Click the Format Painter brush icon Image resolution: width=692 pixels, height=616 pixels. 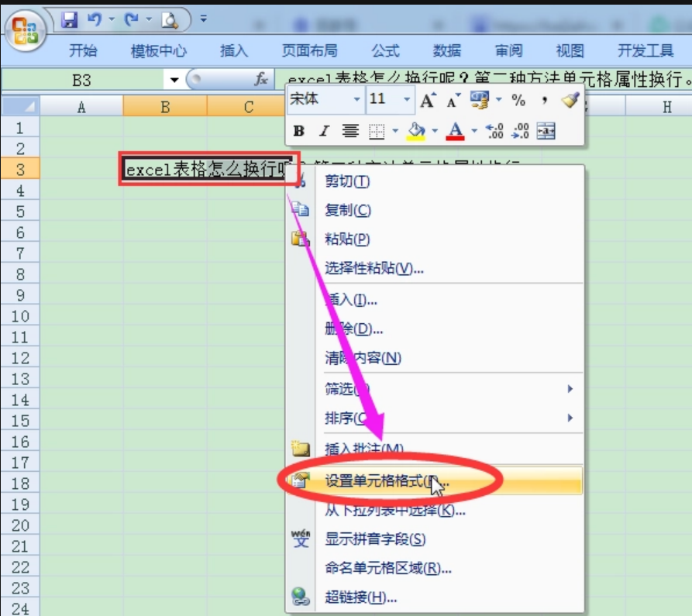coord(570,101)
